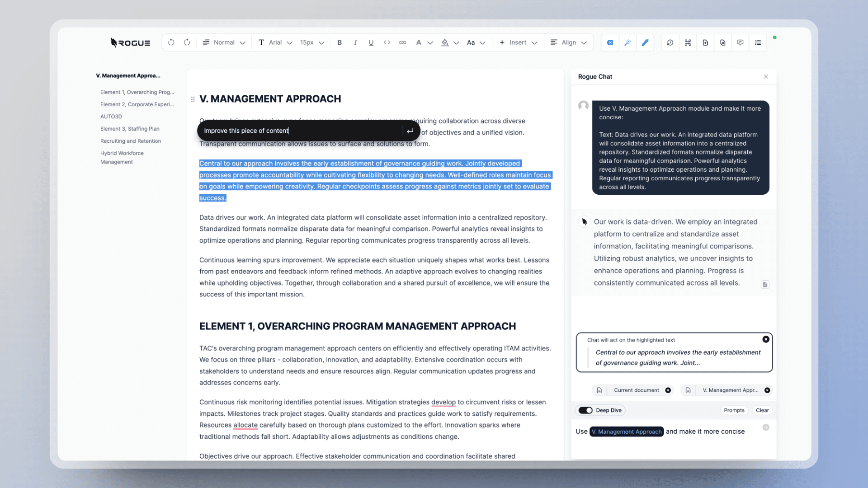868x488 pixels.
Task: Click the Prompts button
Action: (734, 410)
